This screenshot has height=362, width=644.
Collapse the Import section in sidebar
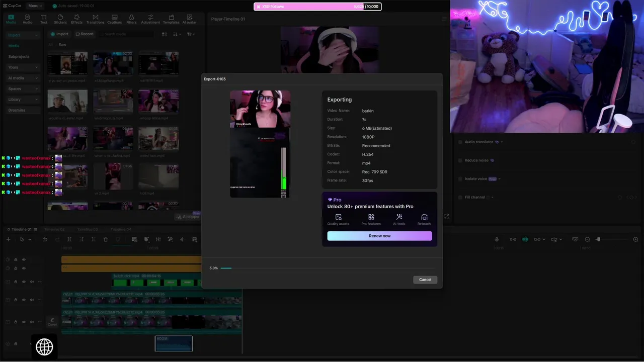pyautogui.click(x=36, y=35)
